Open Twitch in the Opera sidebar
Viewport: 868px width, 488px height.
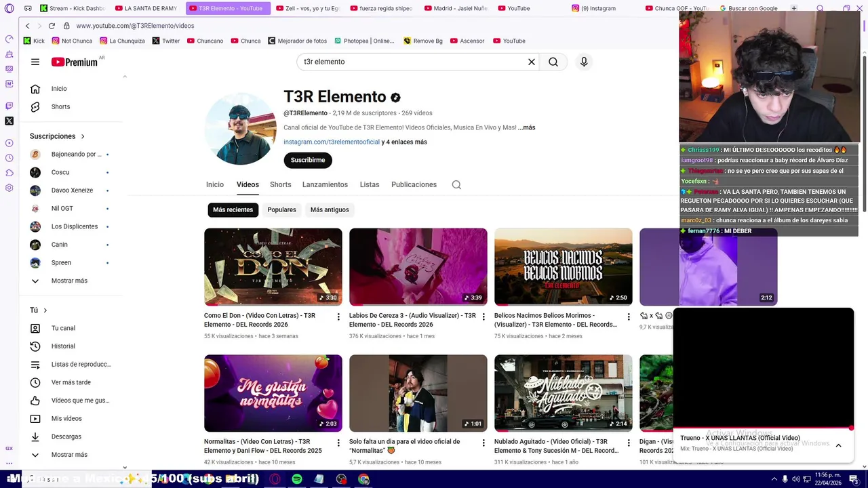9,106
